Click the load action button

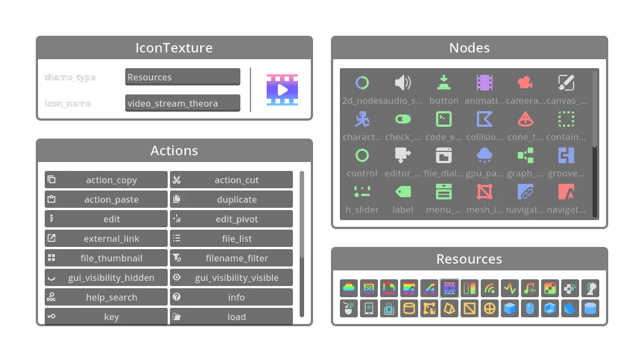click(x=231, y=316)
